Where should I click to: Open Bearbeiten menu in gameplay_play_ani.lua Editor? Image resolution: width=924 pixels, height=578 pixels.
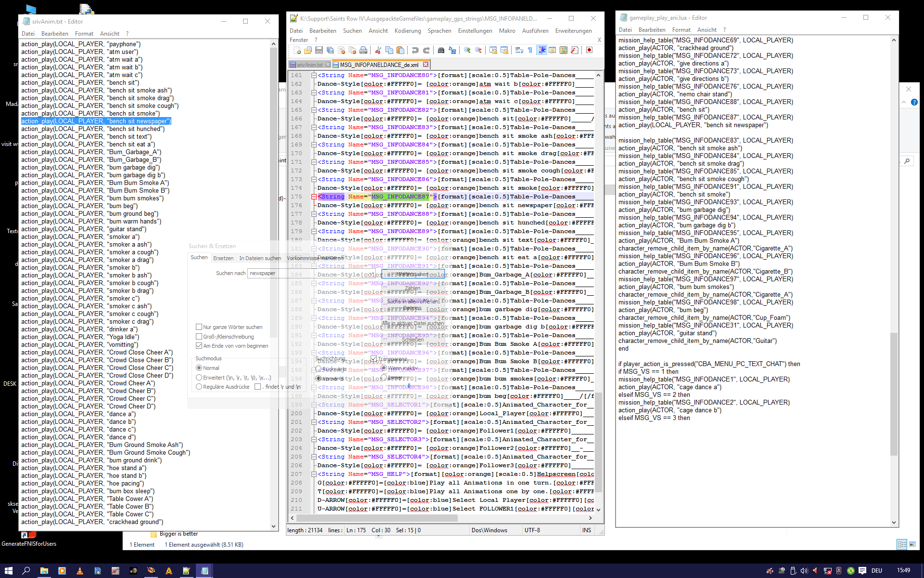click(652, 30)
